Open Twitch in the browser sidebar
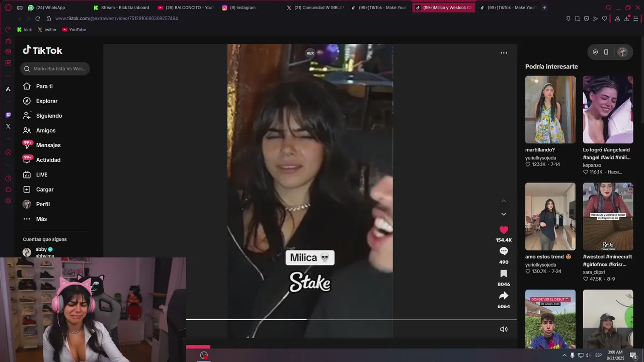The width and height of the screenshot is (644, 362). pyautogui.click(x=8, y=115)
